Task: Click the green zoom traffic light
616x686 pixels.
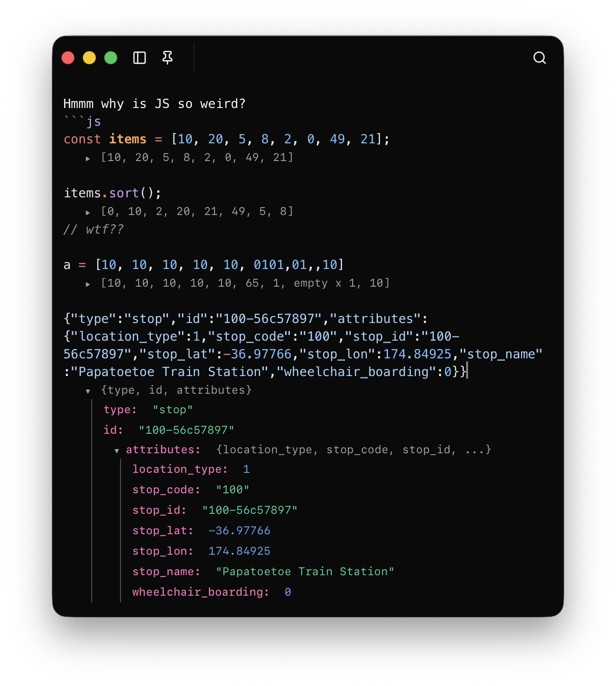Action: (x=111, y=58)
